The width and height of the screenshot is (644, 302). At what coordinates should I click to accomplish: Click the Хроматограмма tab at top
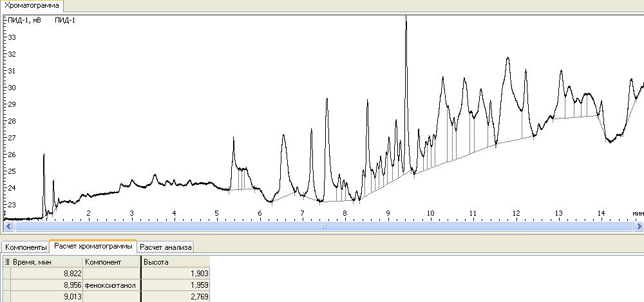[x=32, y=5]
